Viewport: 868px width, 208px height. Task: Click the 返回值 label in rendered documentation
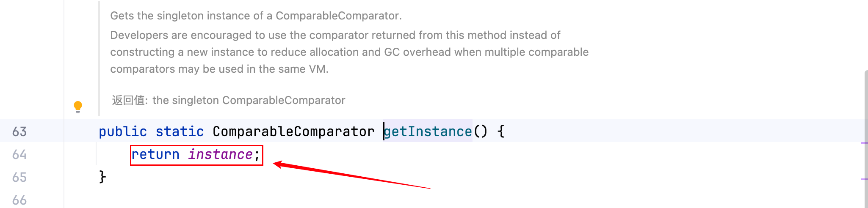[129, 101]
